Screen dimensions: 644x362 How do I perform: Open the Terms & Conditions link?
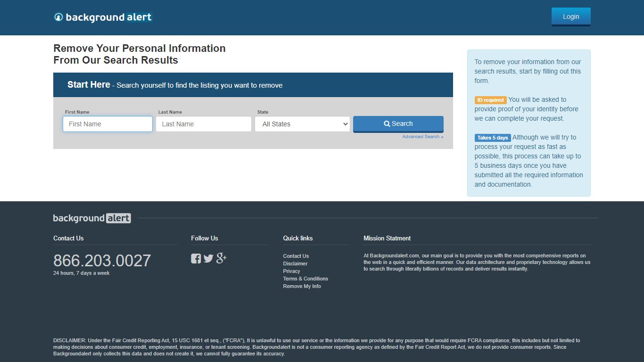(305, 279)
